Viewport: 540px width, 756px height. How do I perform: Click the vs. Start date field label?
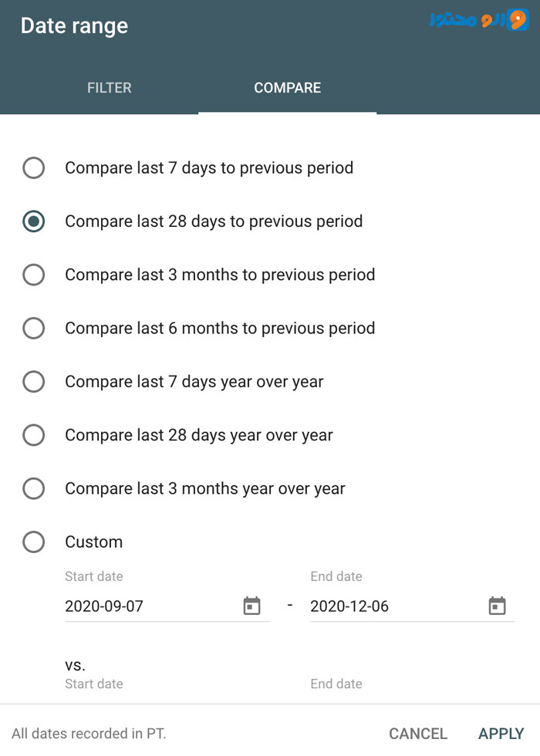94,683
